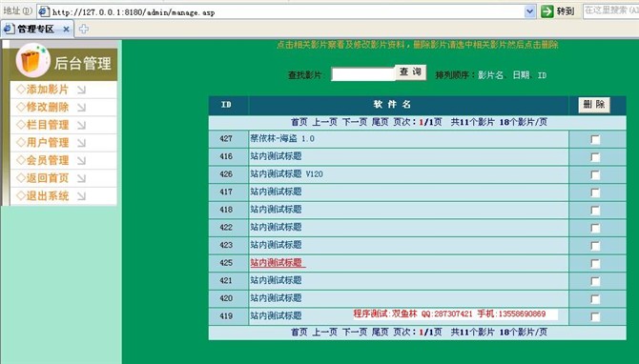Click the arrow icon beside 会员管理
This screenshot has width=639, height=364.
coord(81,160)
